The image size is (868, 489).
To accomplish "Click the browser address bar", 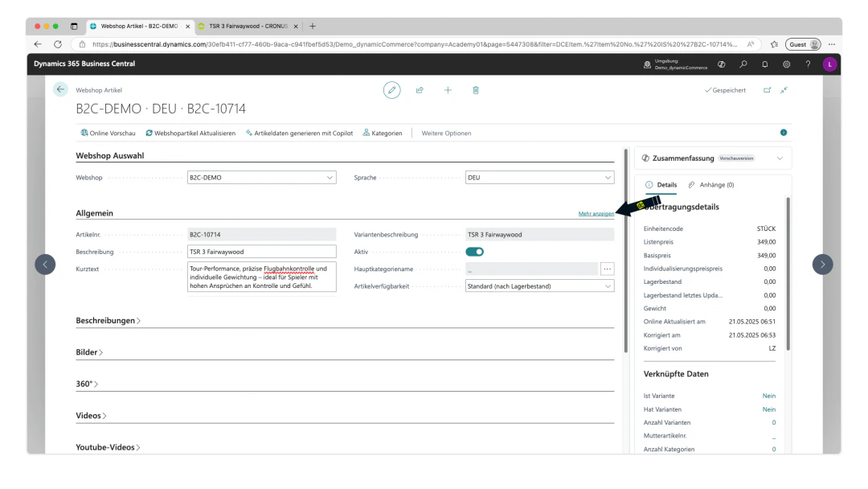I will coord(414,44).
